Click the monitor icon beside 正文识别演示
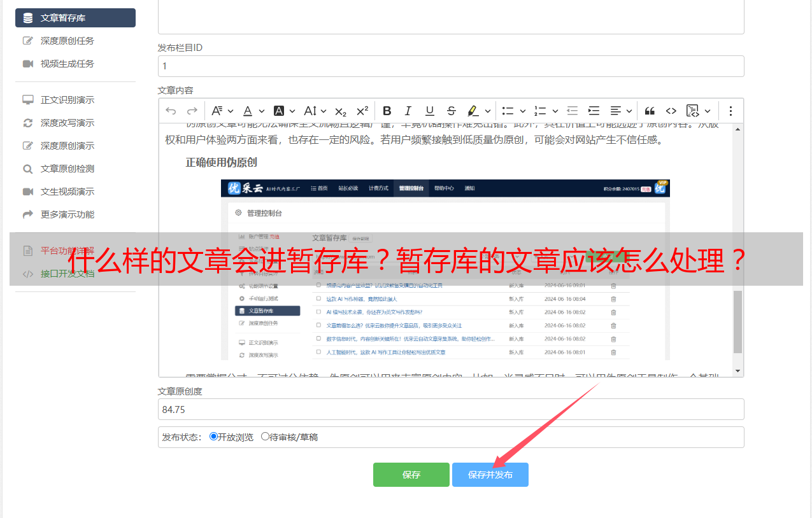Viewport: 812px width, 518px height. pos(28,100)
